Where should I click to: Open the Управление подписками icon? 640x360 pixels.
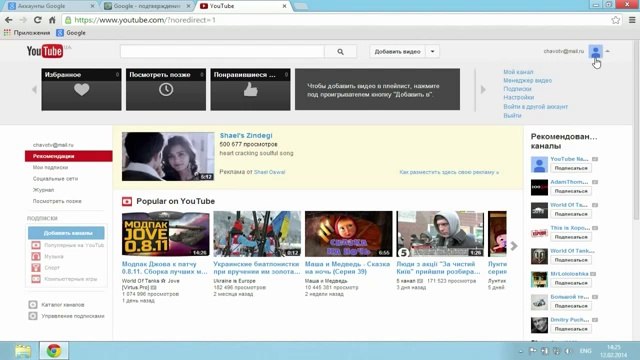[33, 316]
